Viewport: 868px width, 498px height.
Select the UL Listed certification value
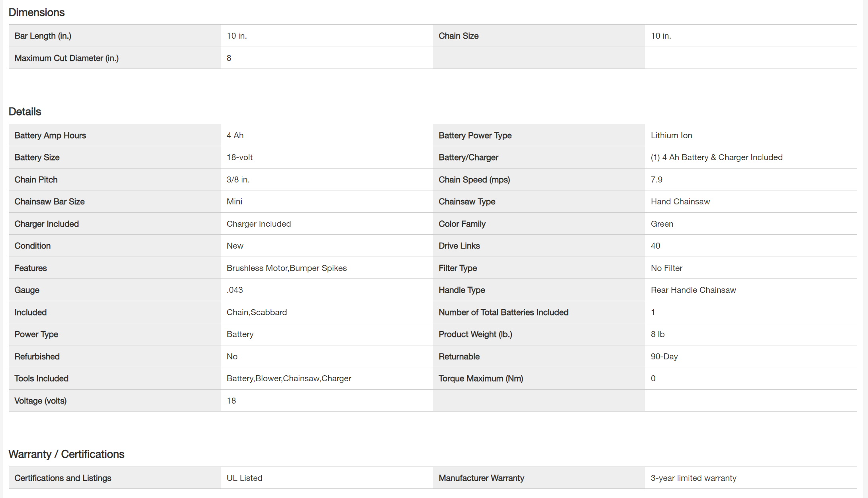coord(244,478)
